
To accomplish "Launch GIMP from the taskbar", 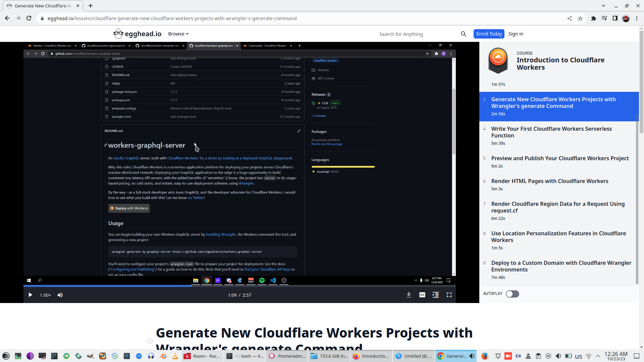I will click(90, 356).
